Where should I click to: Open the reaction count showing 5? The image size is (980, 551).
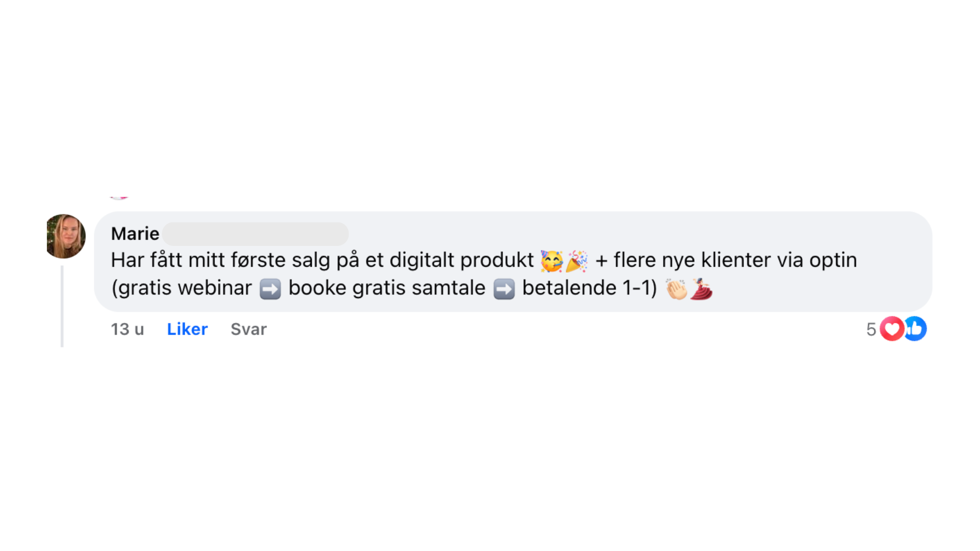tap(871, 329)
